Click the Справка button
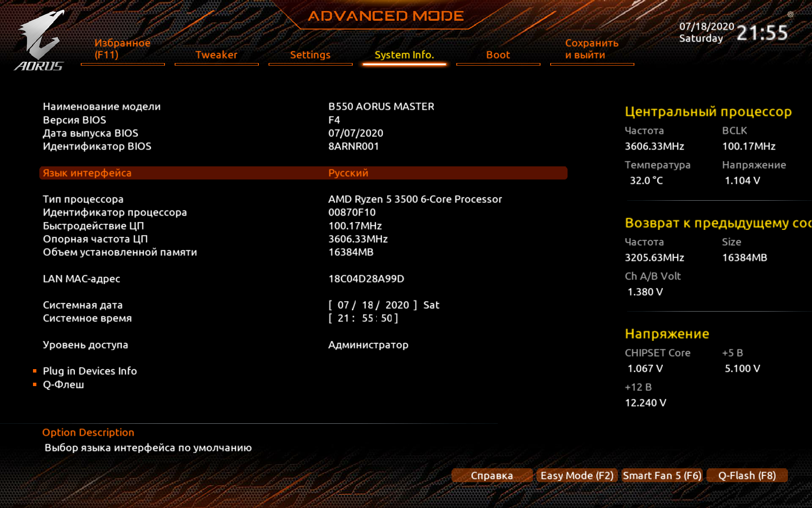This screenshot has width=812, height=508. coord(491,476)
